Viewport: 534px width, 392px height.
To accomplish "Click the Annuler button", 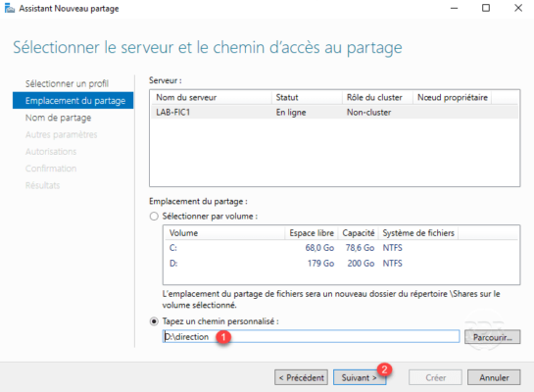I will pos(494,377).
